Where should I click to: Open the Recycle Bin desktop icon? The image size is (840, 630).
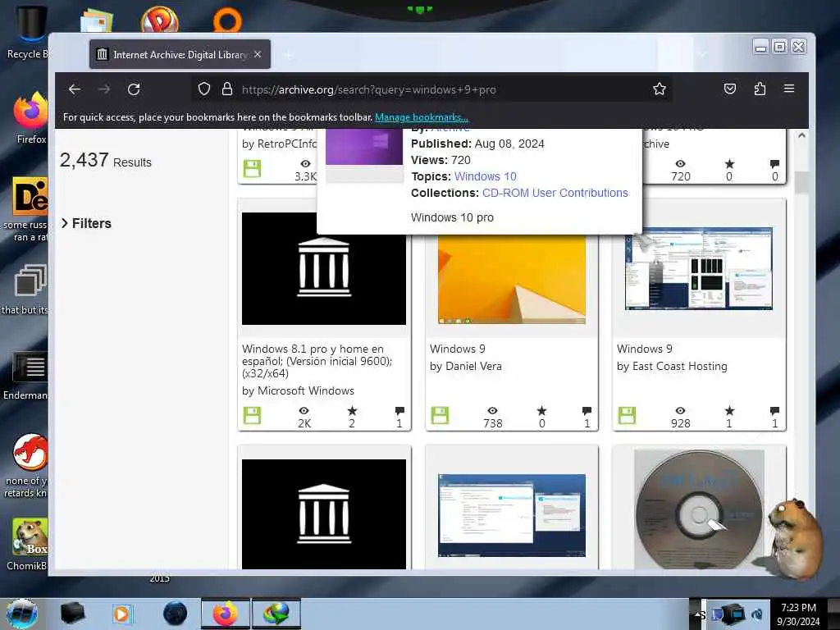pyautogui.click(x=29, y=33)
